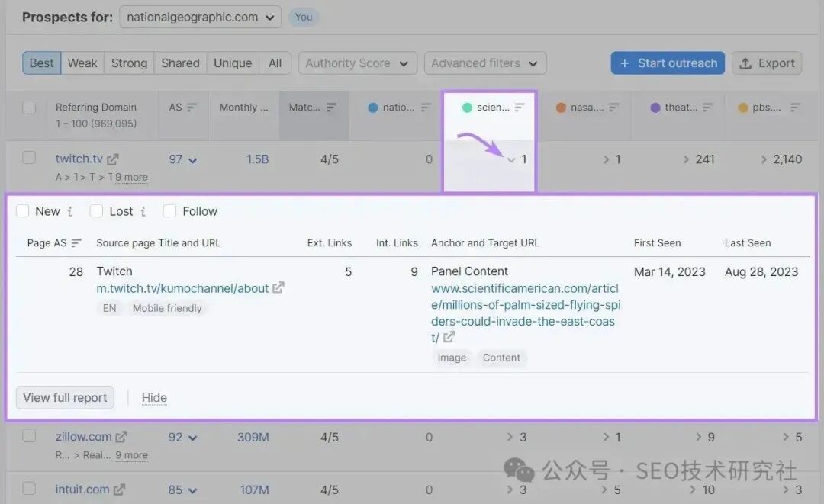Click external link icon next to twitch.tv
Screen dimensions: 824x504
click(x=113, y=159)
